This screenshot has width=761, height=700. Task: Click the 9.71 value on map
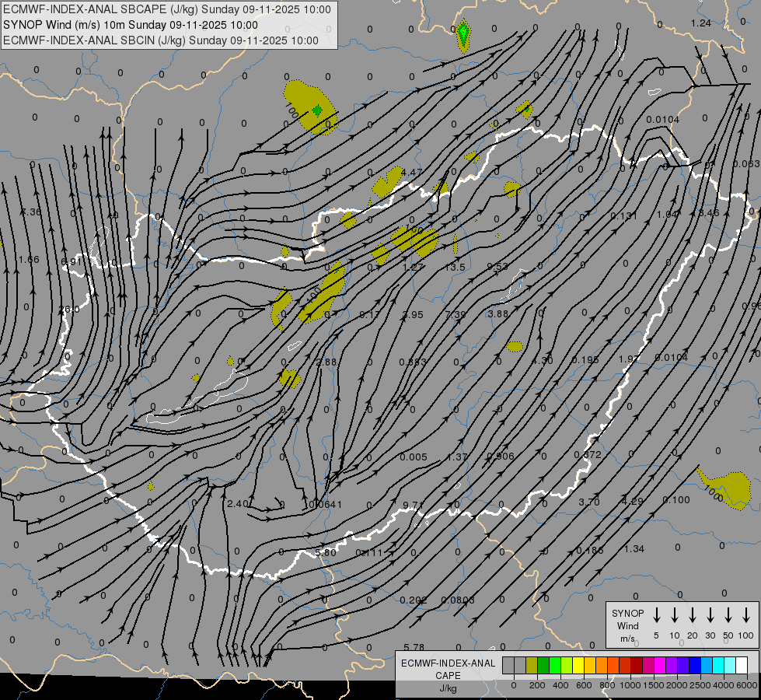pyautogui.click(x=413, y=506)
